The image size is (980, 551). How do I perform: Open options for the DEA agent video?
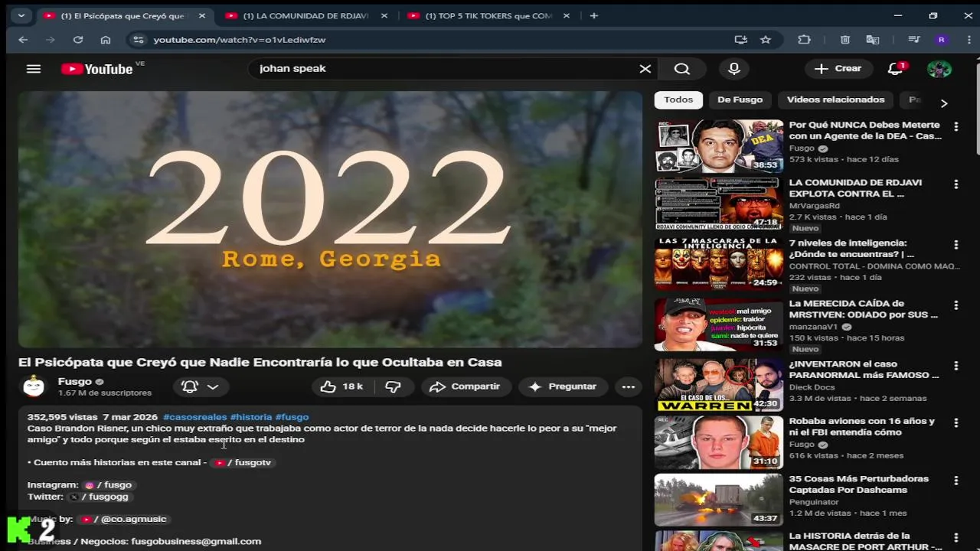[955, 126]
